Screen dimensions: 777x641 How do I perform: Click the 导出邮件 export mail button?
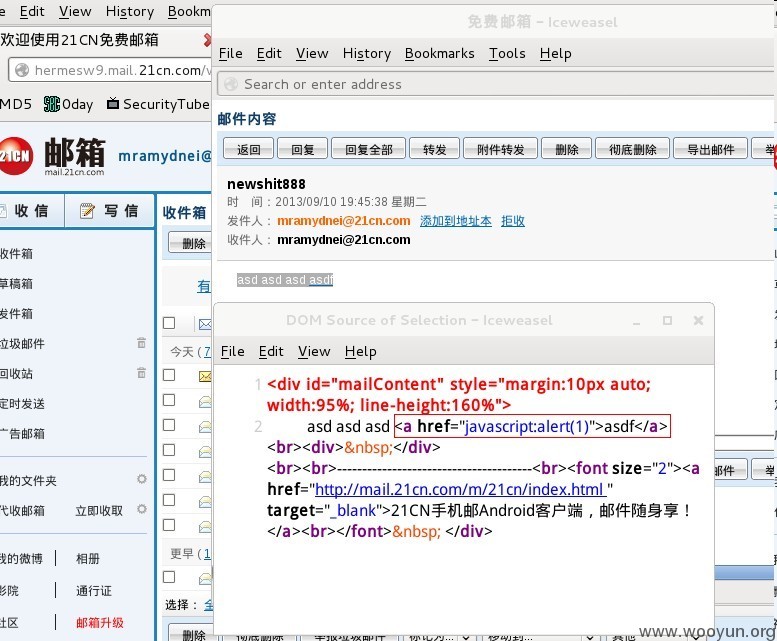711,149
